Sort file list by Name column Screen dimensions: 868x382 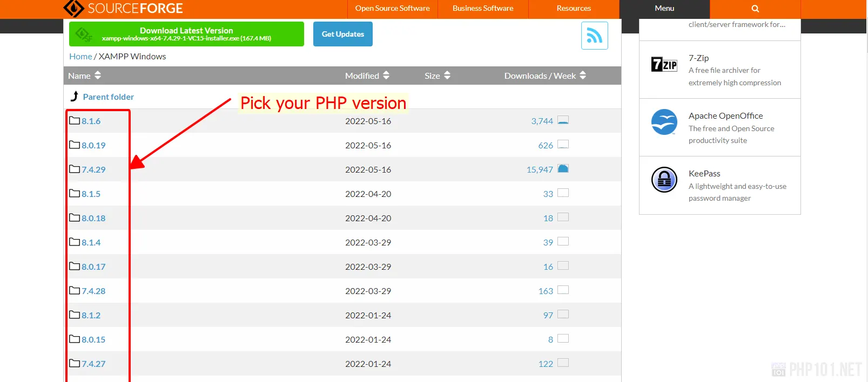[x=84, y=76]
